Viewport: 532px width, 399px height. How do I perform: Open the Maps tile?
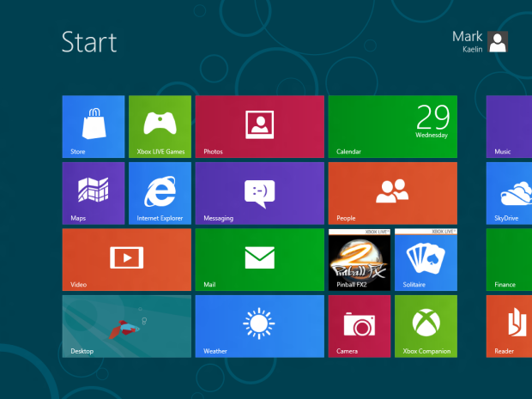pyautogui.click(x=94, y=193)
